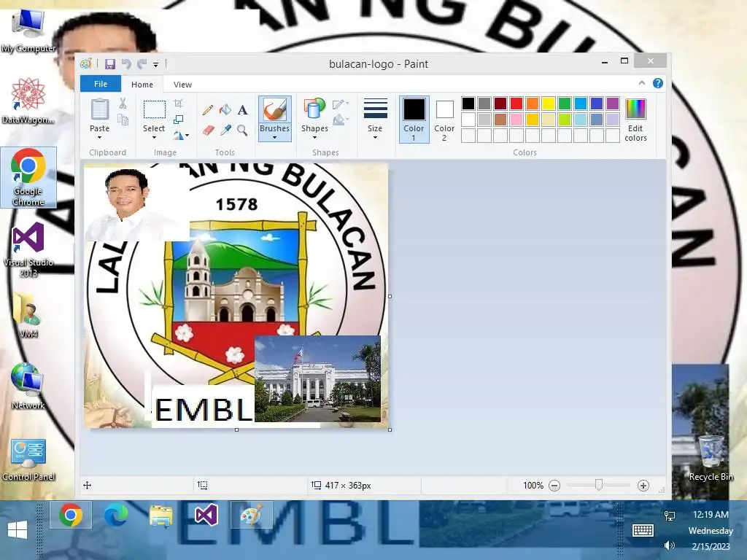Pick the orange color swatch
Screen dimensions: 747x560
click(533, 104)
